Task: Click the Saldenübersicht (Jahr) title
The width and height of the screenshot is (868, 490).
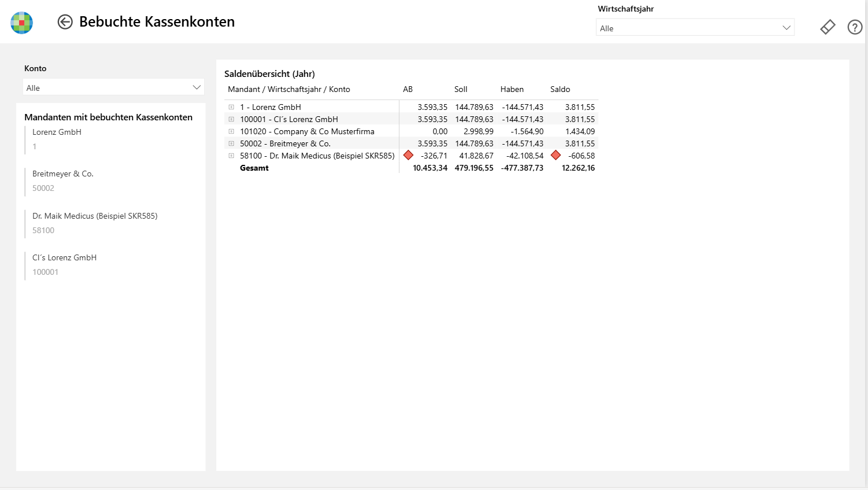Action: click(x=269, y=73)
